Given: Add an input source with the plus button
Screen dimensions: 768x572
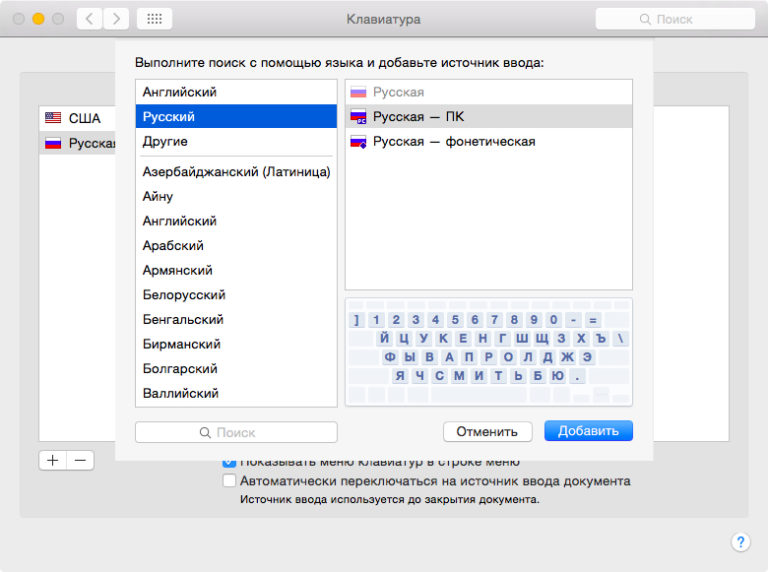Looking at the screenshot, I should pyautogui.click(x=53, y=460).
